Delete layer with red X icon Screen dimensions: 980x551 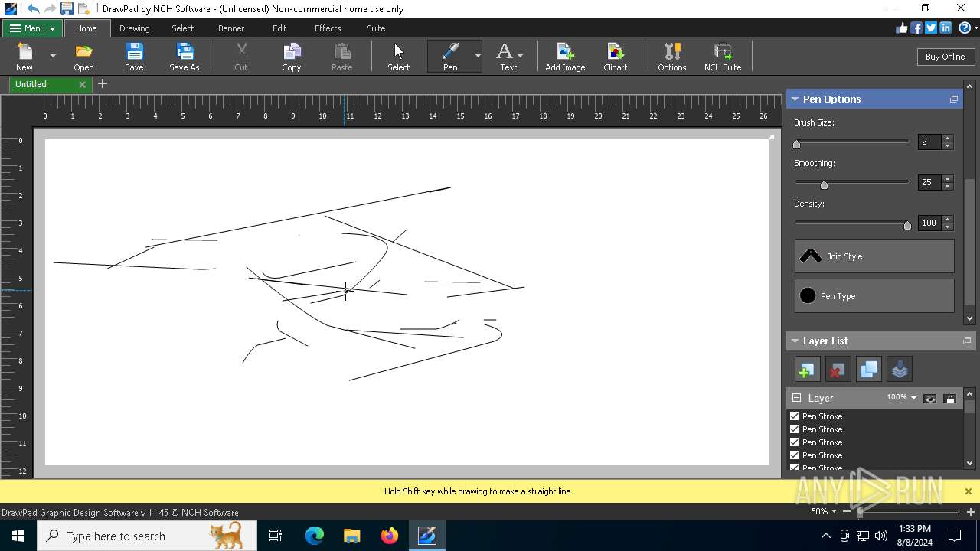[x=838, y=369]
